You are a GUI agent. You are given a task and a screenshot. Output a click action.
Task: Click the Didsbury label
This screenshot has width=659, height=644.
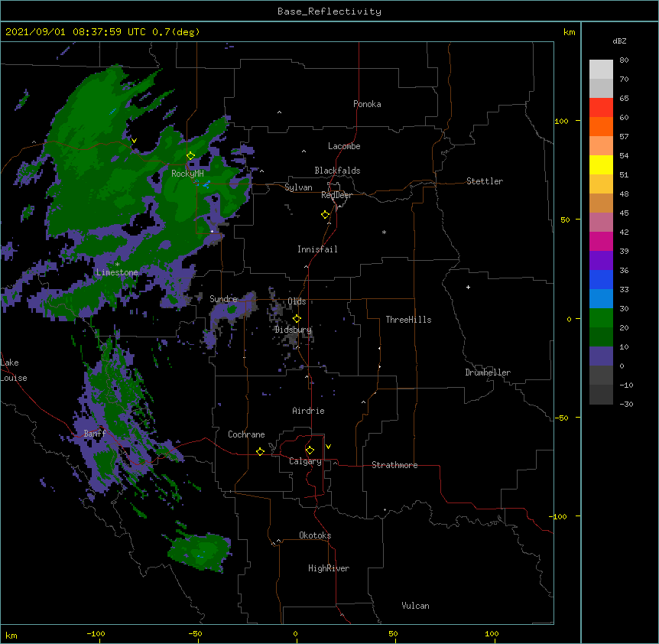[x=293, y=330]
